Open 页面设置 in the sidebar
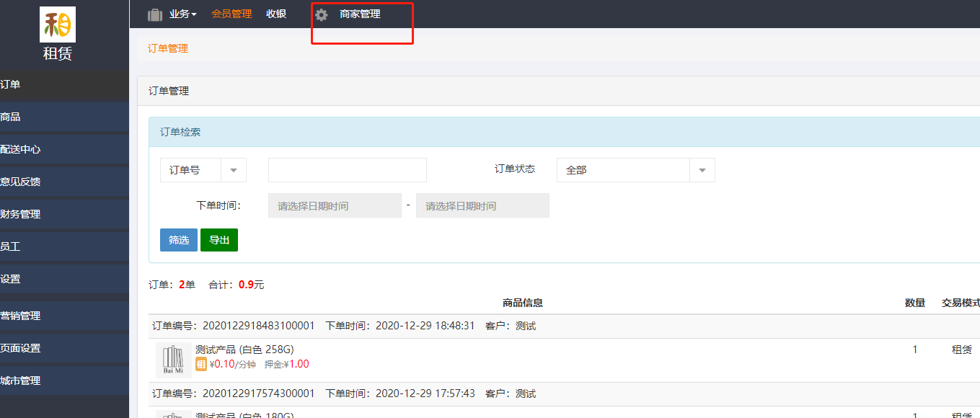This screenshot has width=980, height=418. click(64, 348)
